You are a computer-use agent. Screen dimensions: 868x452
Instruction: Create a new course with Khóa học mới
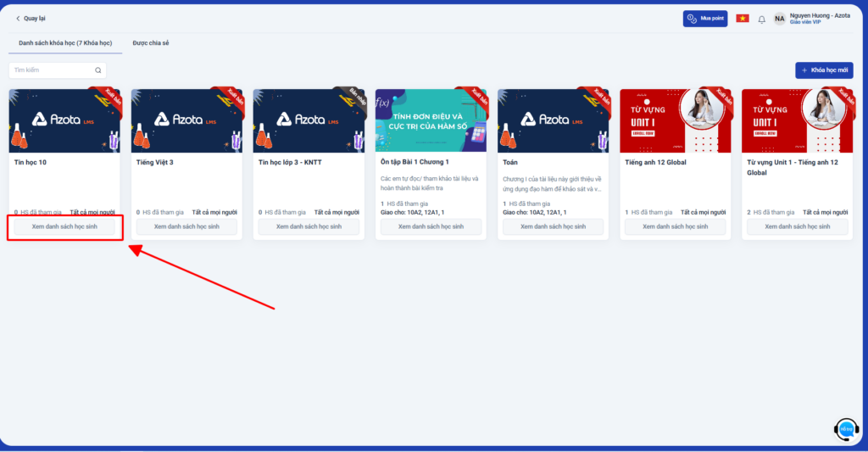(824, 70)
